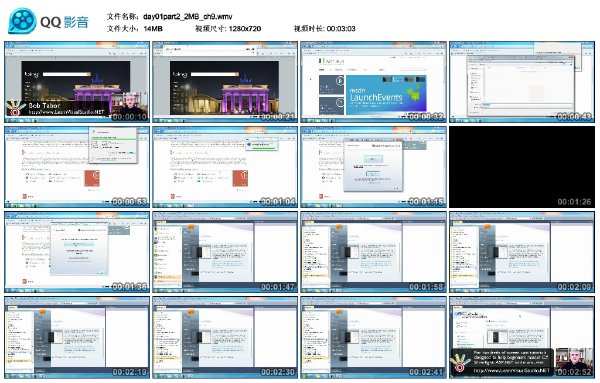Open the thumbnail stamped 00:01:58
The image size is (600, 383).
[x=373, y=252]
